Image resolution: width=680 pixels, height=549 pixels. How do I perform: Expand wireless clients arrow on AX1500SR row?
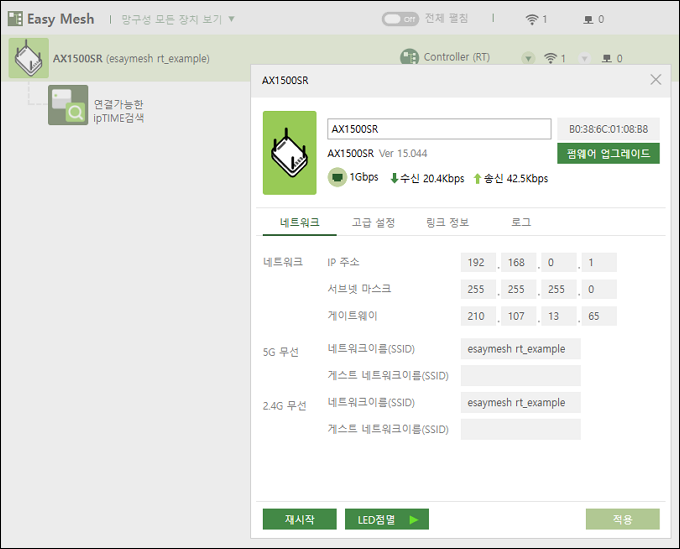tap(528, 59)
